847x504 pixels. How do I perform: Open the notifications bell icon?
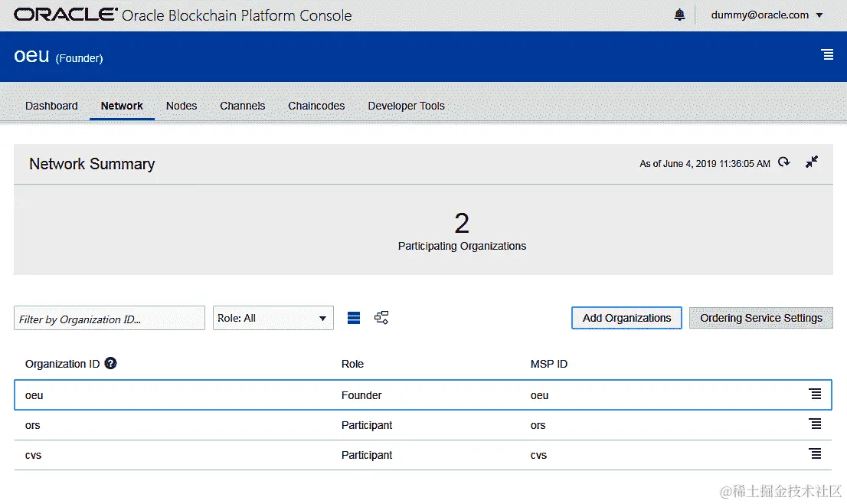click(679, 15)
